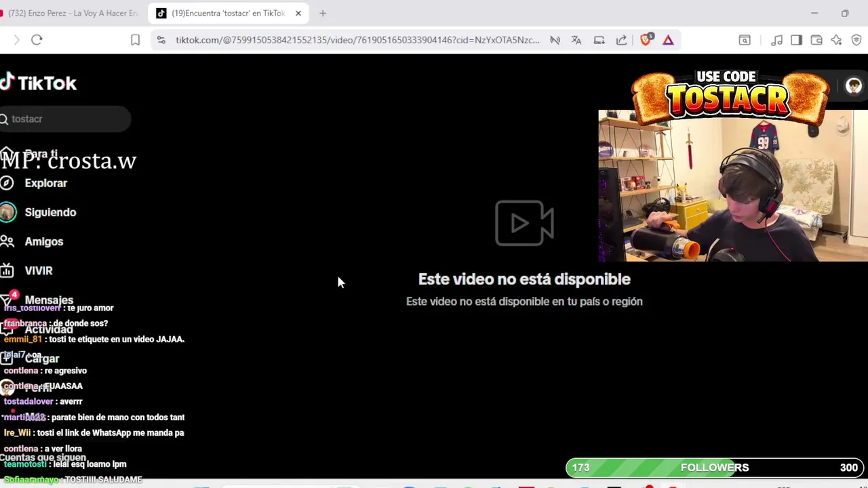Click the Mensajes notification badge
This screenshot has width=868, height=488.
click(14, 295)
